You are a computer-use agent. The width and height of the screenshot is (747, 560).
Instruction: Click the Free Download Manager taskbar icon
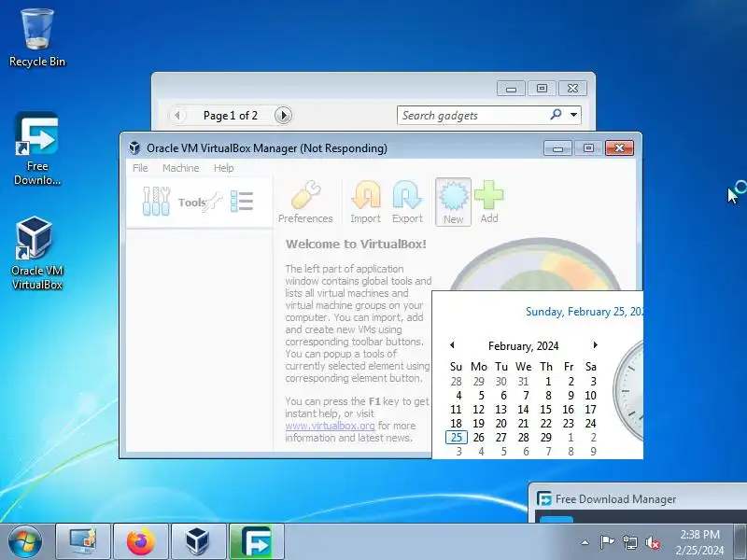click(256, 541)
